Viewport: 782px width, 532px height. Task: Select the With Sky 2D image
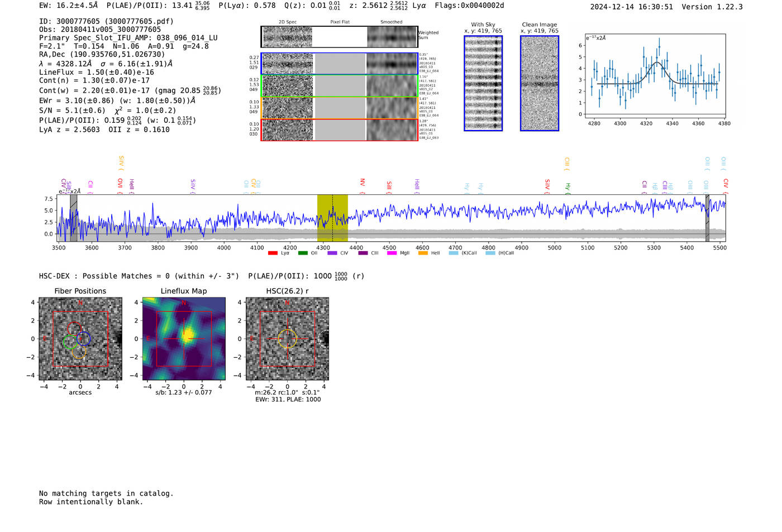tap(483, 83)
